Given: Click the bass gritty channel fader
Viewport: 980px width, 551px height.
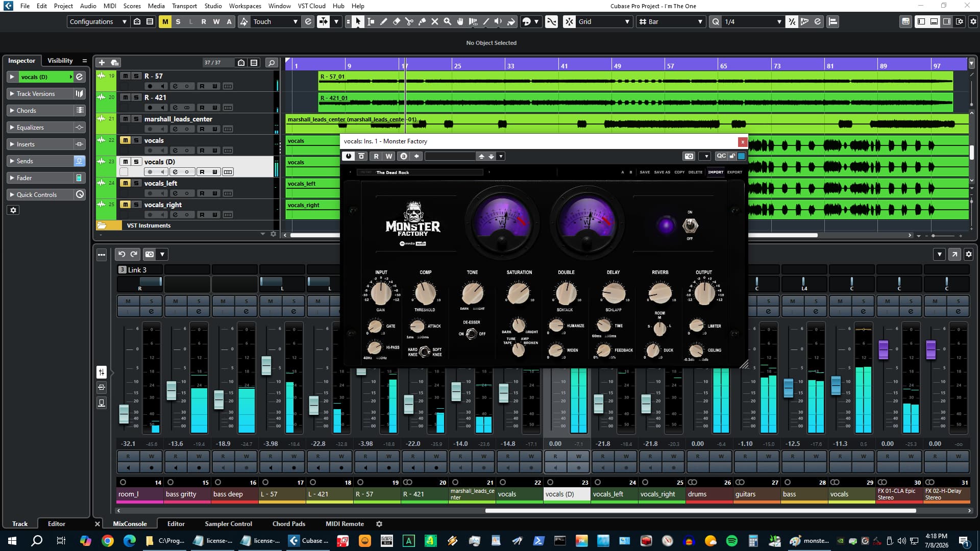Looking at the screenshot, I should (x=171, y=390).
